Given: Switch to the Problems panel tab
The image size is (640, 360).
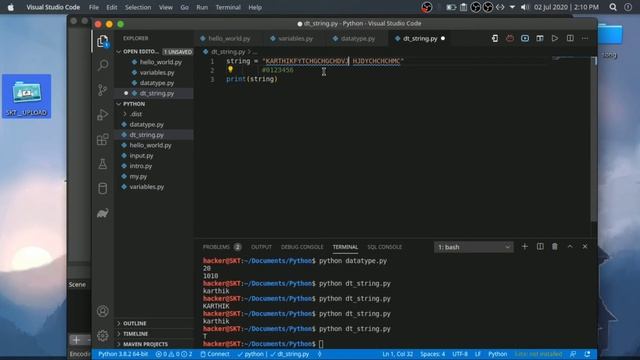Looking at the screenshot, I should [222, 247].
